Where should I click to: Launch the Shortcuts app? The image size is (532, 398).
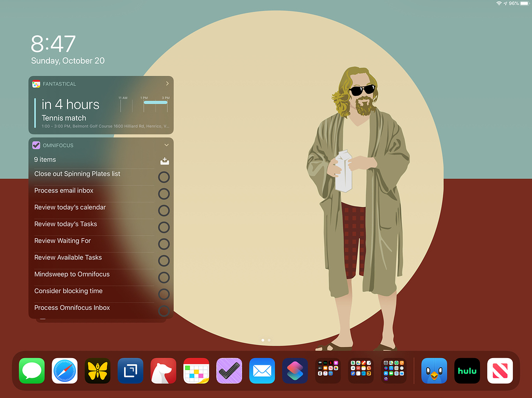pyautogui.click(x=295, y=370)
